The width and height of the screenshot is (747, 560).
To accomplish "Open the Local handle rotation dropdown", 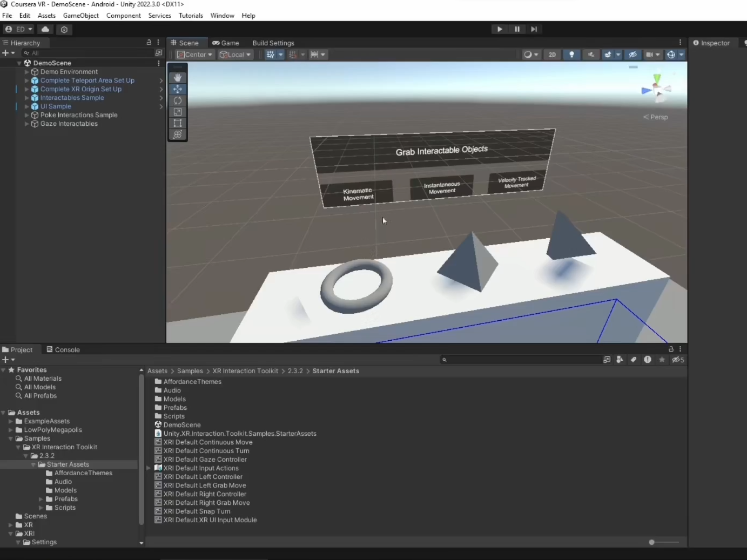I will 235,55.
